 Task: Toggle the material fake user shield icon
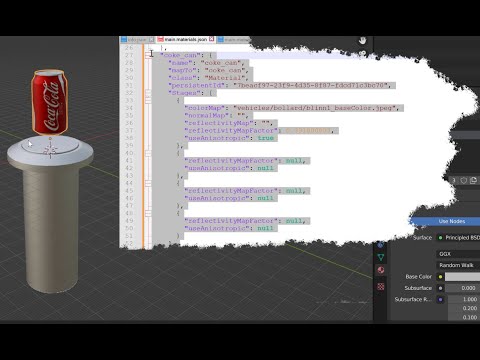(x=464, y=180)
